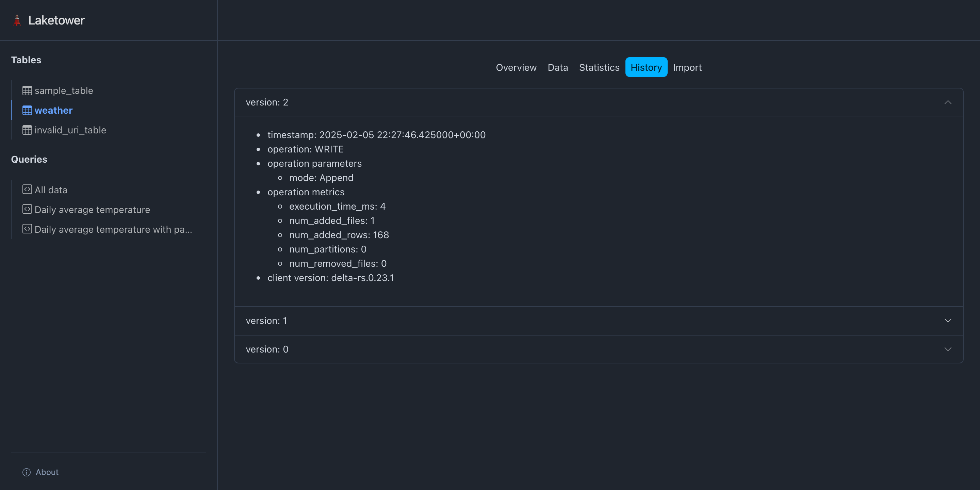This screenshot has width=980, height=490.
Task: Open the Import tab
Action: pyautogui.click(x=687, y=67)
